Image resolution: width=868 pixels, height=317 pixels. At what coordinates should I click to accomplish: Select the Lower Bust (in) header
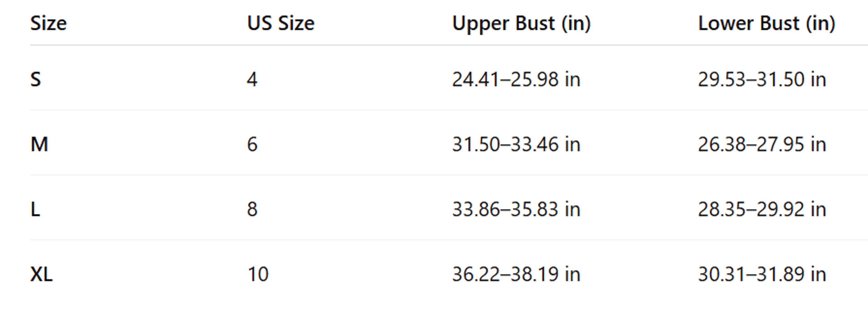[767, 24]
